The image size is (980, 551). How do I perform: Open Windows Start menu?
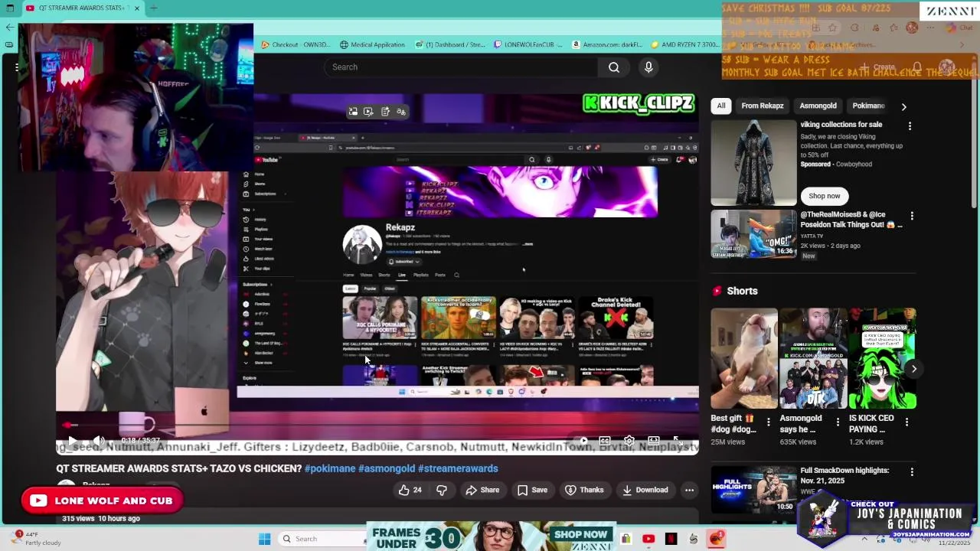(x=264, y=539)
